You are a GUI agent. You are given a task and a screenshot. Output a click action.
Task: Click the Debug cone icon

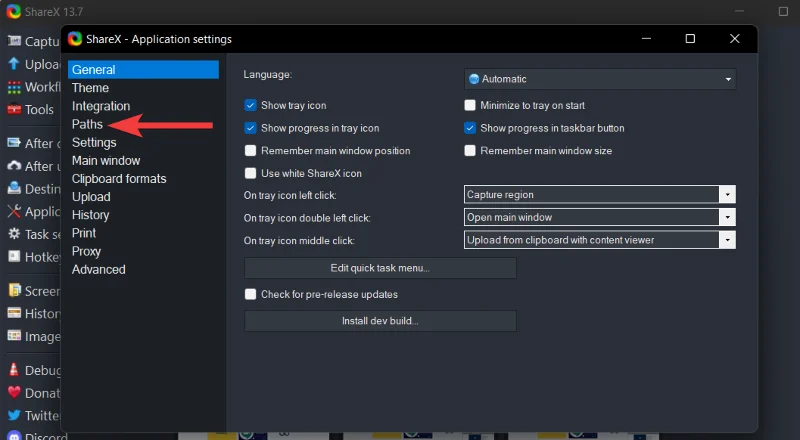[x=14, y=370]
